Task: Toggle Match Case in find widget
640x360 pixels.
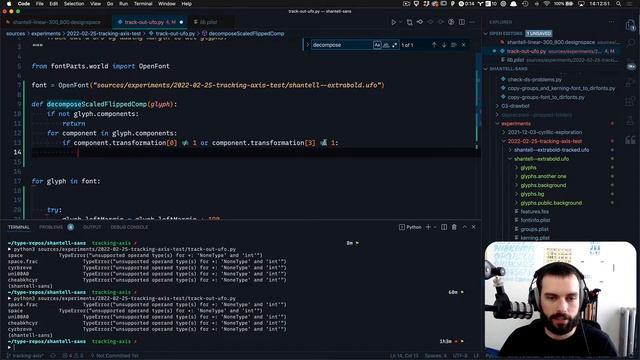Action: [377, 45]
